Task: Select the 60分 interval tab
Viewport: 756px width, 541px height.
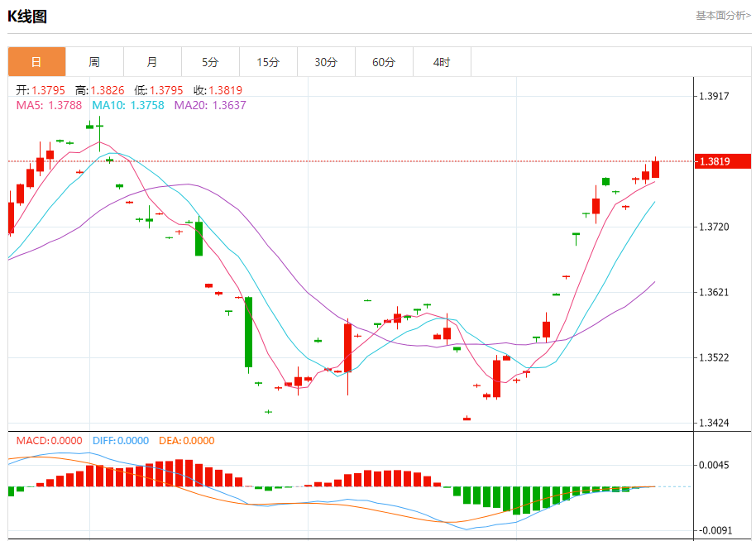Action: click(x=384, y=62)
